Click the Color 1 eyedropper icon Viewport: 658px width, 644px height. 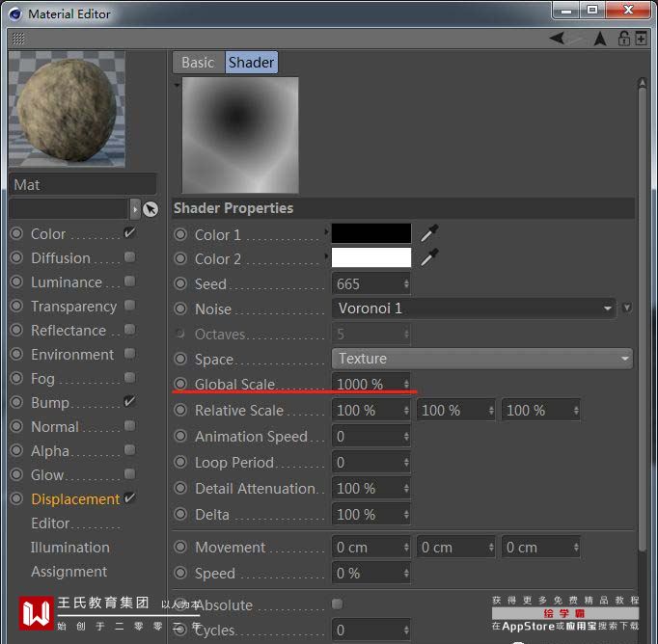coord(429,233)
